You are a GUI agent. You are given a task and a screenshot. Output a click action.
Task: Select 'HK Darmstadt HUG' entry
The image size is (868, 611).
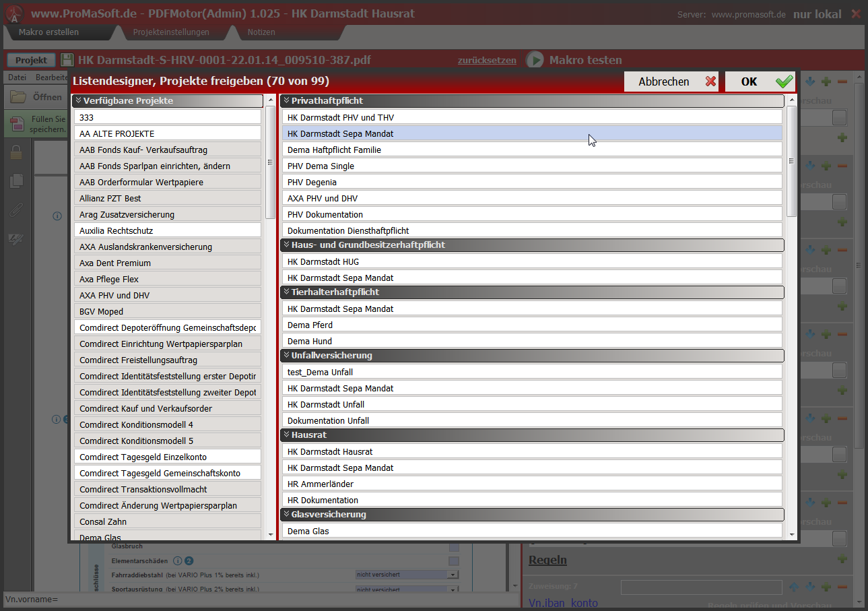click(x=533, y=261)
